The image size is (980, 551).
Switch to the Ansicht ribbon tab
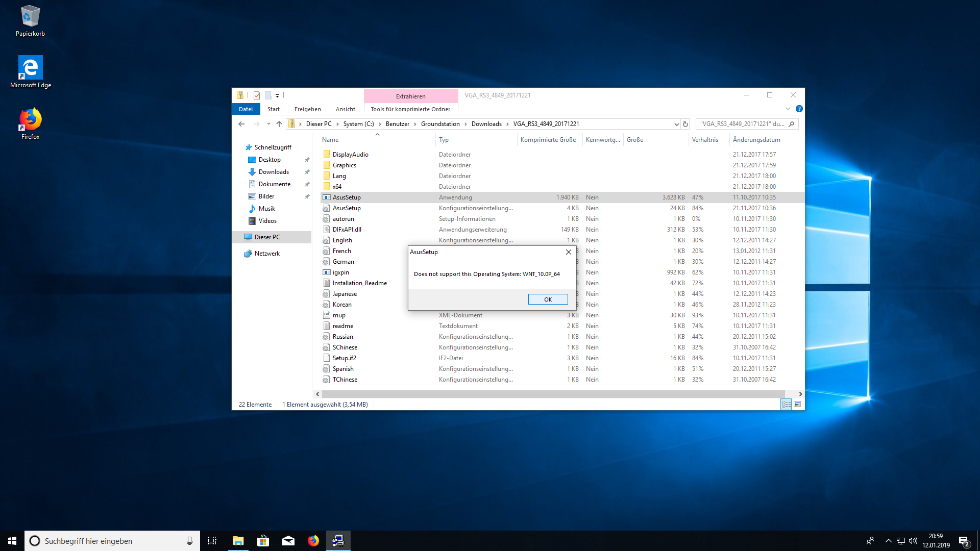pyautogui.click(x=345, y=109)
